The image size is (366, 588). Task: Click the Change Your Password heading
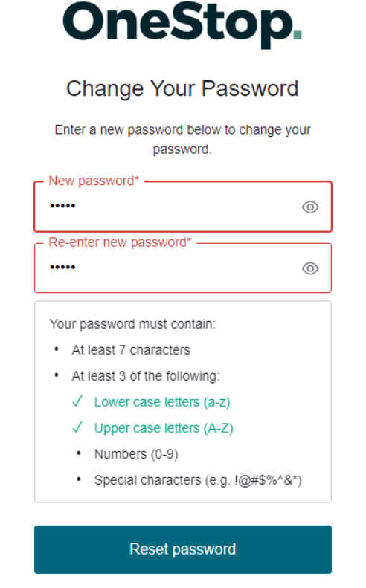point(182,89)
